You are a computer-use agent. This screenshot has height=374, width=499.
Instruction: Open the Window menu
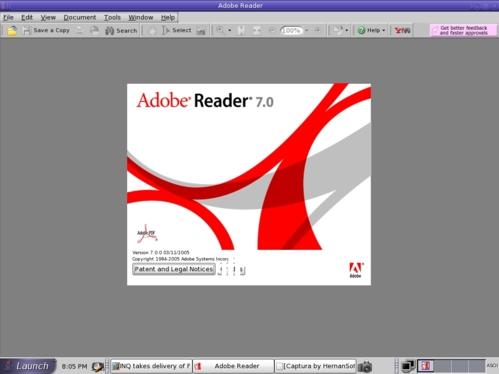[x=141, y=17]
